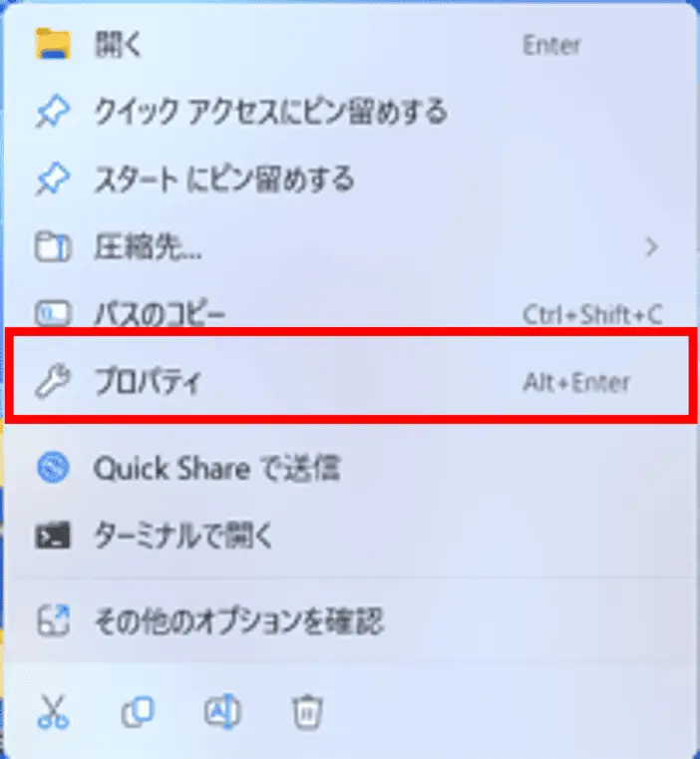This screenshot has height=759, width=700.
Task: Select 開く to open the folder
Action: pos(350,45)
